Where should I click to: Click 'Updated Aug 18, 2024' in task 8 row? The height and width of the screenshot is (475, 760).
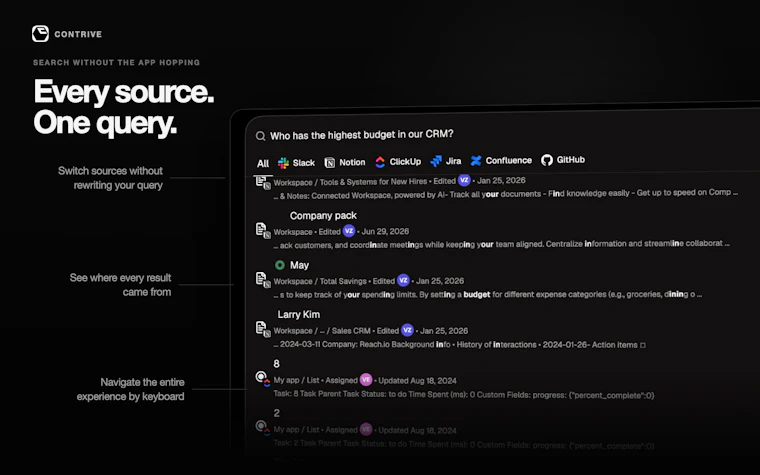point(417,381)
